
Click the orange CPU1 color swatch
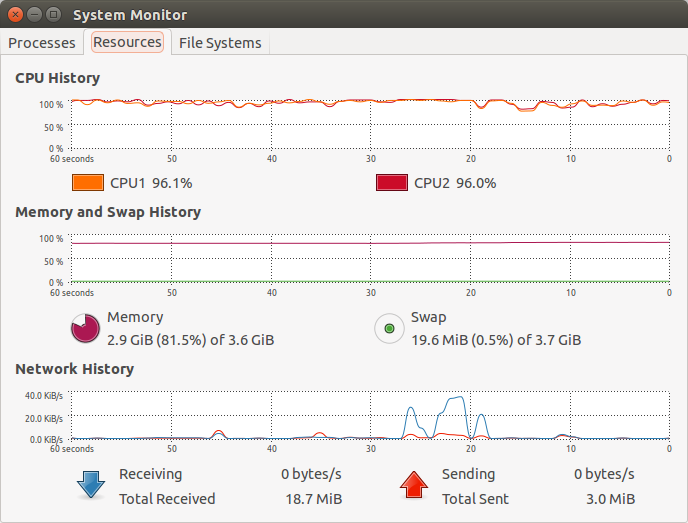click(x=88, y=183)
